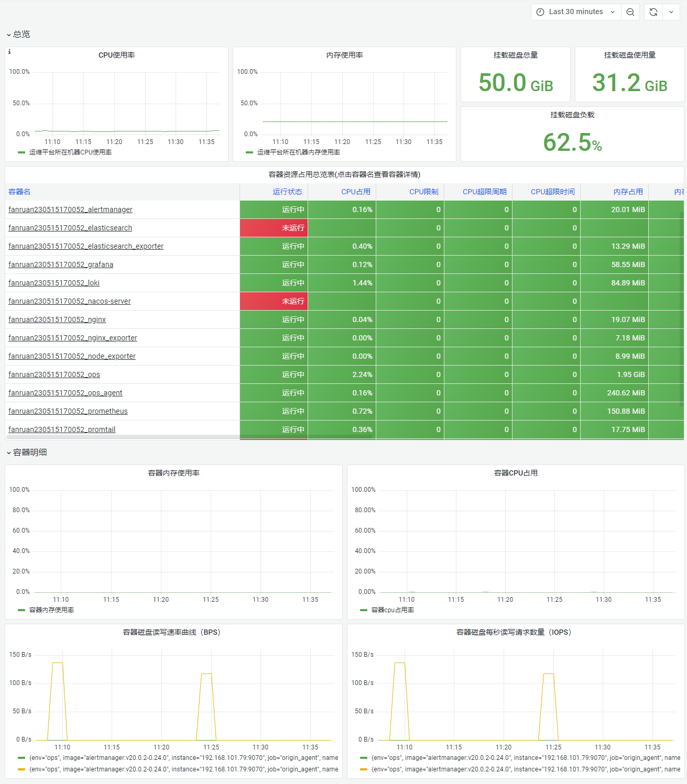This screenshot has height=784, width=687.
Task: Toggle the 容器内存使用率 legend series
Action: click(46, 610)
